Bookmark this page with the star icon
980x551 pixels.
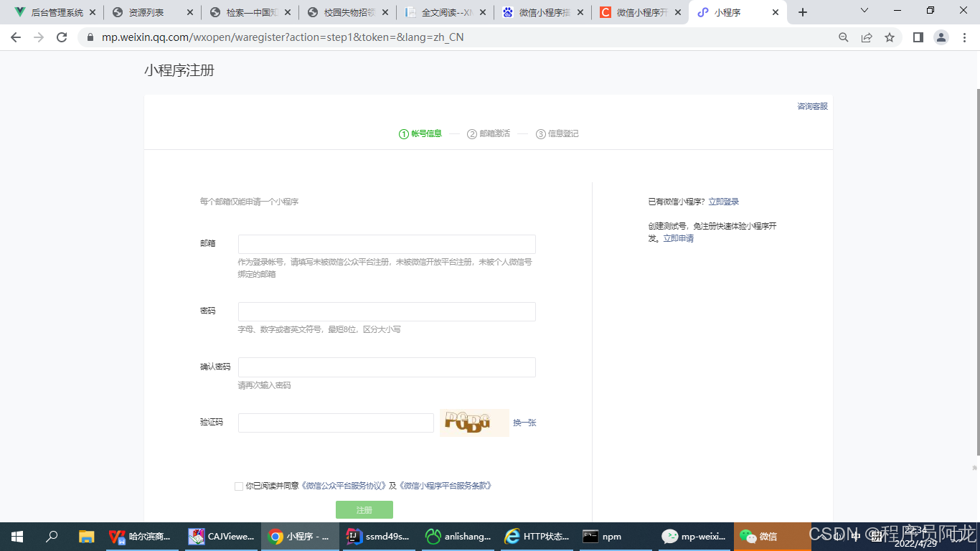(890, 37)
